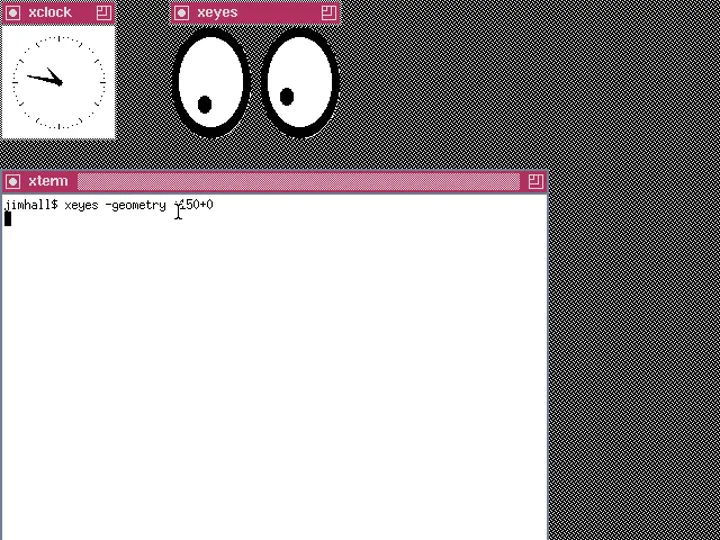Click the word -geometry in the terminal
The width and height of the screenshot is (720, 540).
pyautogui.click(x=135, y=205)
